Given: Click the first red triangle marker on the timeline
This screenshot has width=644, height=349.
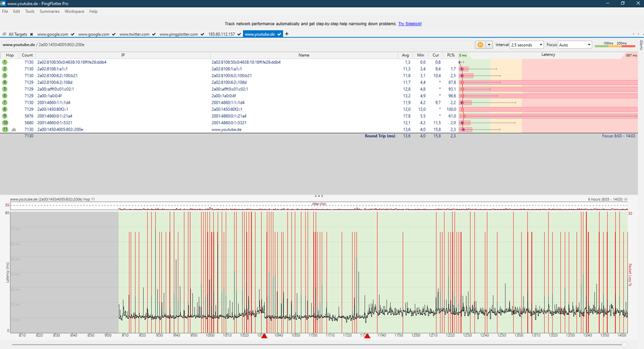Looking at the screenshot, I should point(264,335).
